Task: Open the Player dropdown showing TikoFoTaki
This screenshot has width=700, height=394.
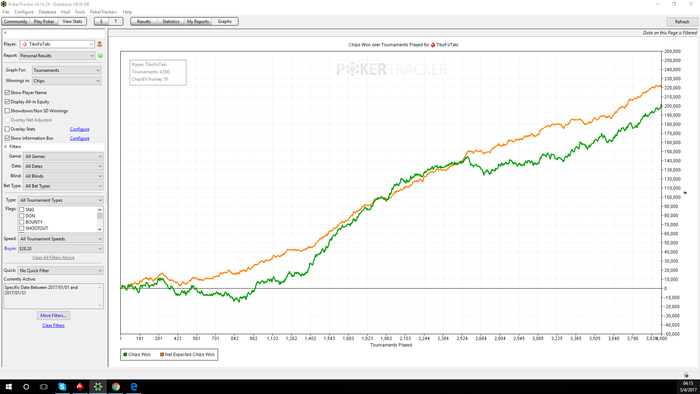Action: pos(57,44)
